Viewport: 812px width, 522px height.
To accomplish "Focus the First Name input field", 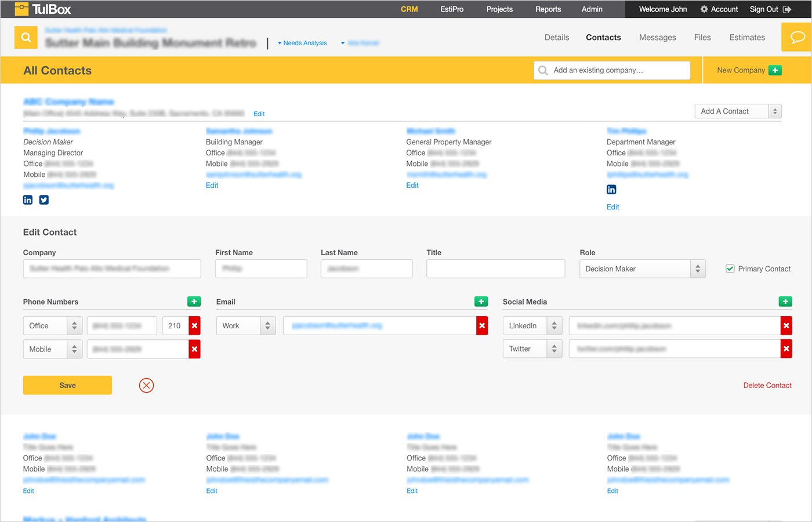I will [261, 269].
